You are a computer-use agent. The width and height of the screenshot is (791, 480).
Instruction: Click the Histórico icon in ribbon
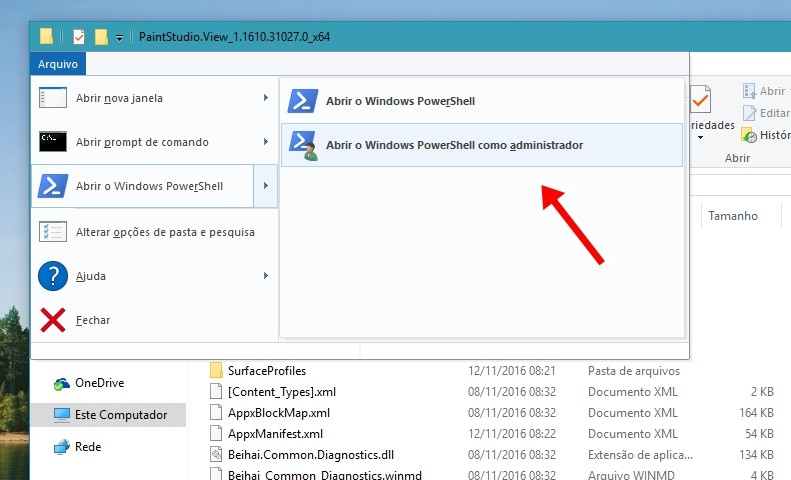pyautogui.click(x=749, y=135)
